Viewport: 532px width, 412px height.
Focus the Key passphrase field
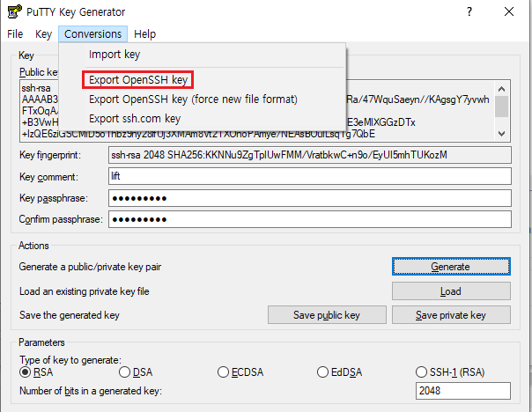click(x=310, y=198)
